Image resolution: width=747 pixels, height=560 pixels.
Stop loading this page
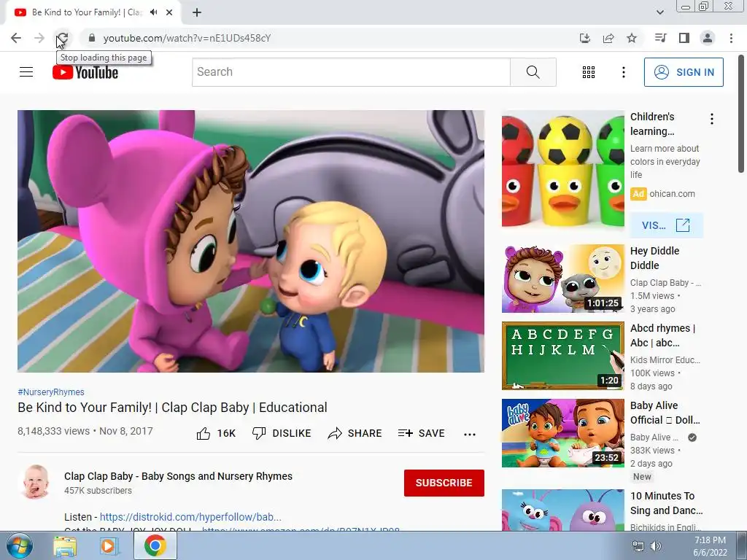(63, 38)
